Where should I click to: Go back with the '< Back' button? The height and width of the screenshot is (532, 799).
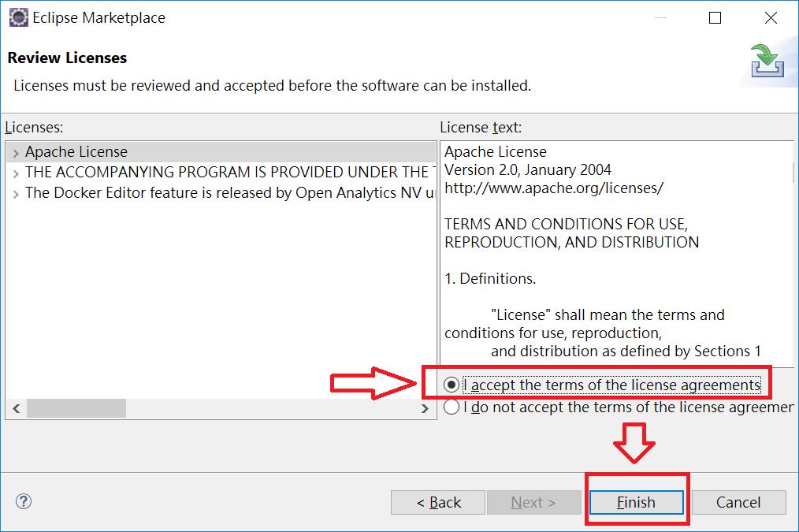(x=438, y=503)
